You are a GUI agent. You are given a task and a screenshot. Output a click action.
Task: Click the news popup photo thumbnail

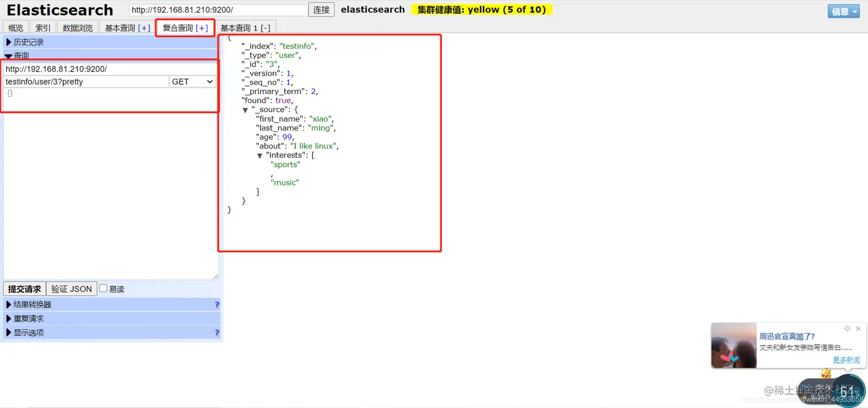point(734,345)
